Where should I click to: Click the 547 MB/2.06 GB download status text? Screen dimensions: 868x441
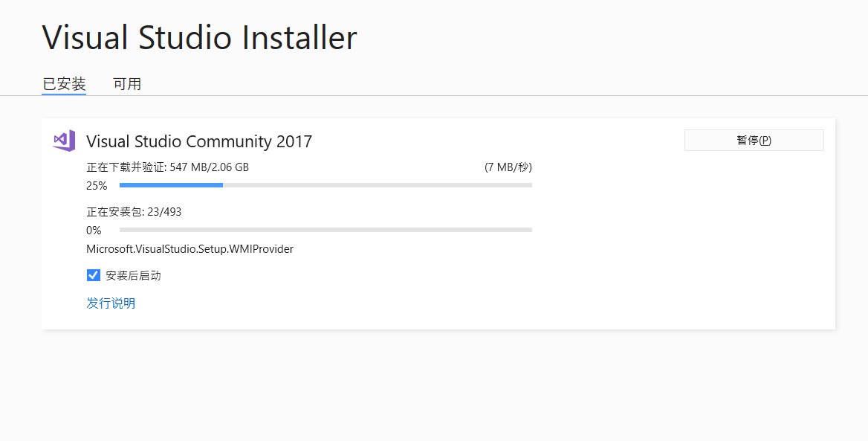[167, 167]
